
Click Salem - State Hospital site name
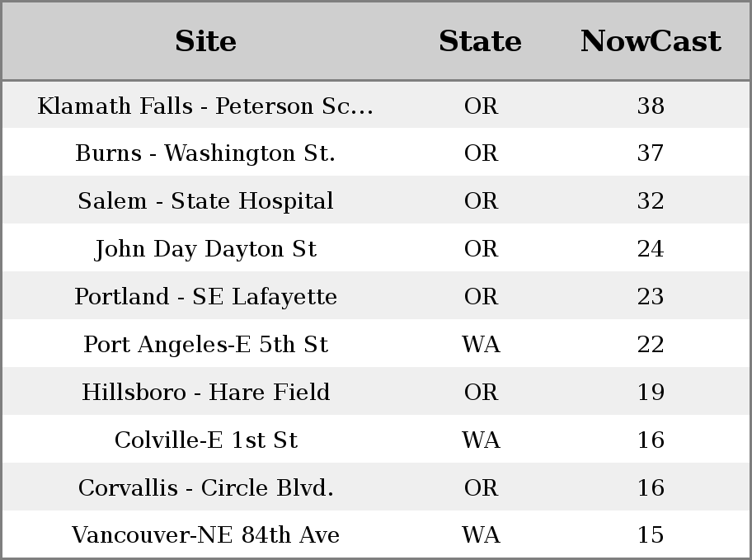205,201
